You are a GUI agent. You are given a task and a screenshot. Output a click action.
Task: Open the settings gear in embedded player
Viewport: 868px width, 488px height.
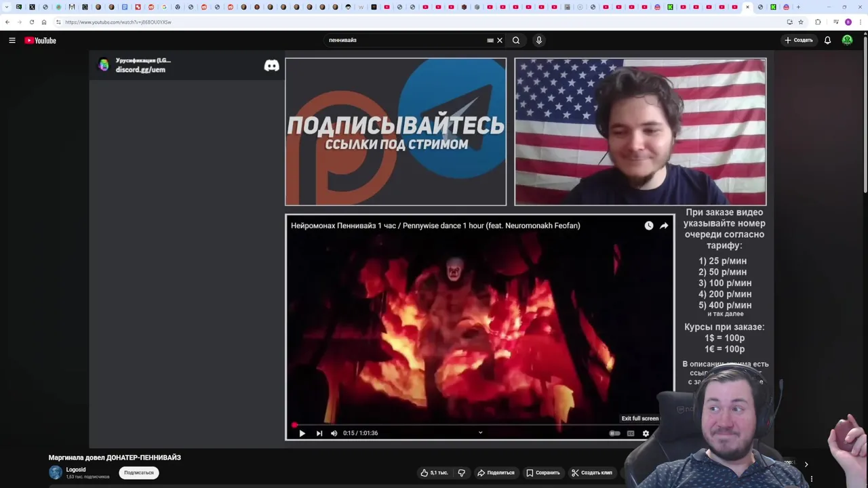click(x=646, y=433)
